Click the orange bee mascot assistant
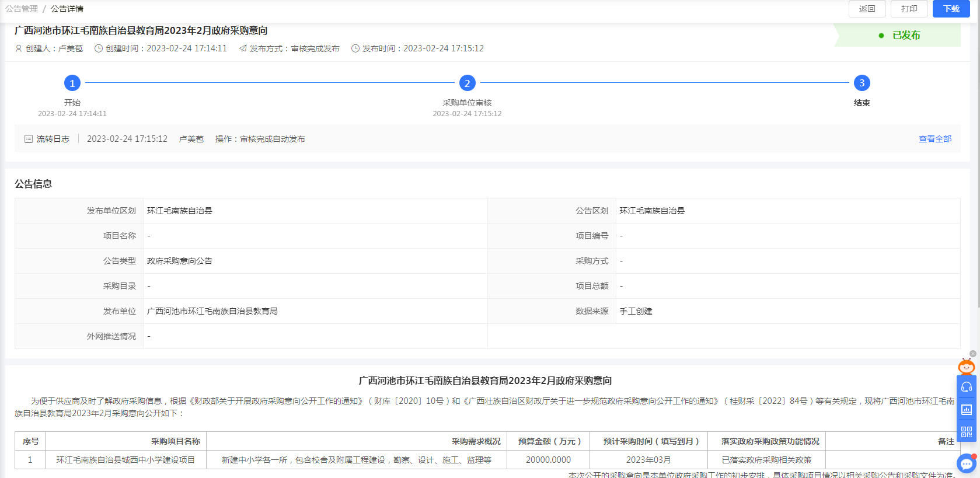980x478 pixels. pyautogui.click(x=966, y=367)
